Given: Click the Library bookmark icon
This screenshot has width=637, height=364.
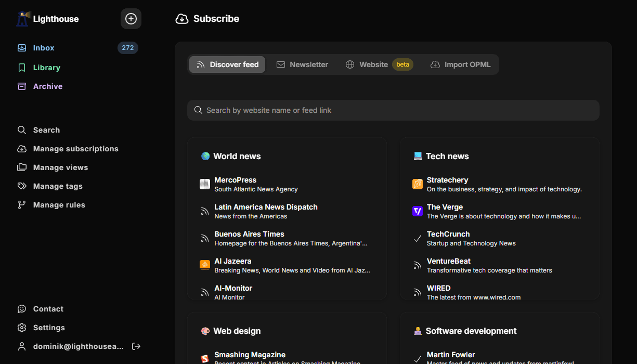Looking at the screenshot, I should 21,67.
